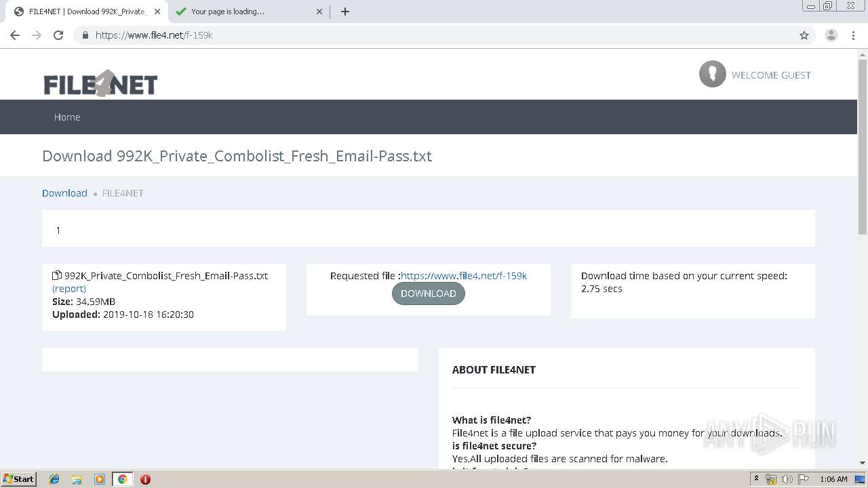This screenshot has width=868, height=488.
Task: Click the network tray icon
Action: [x=771, y=479]
